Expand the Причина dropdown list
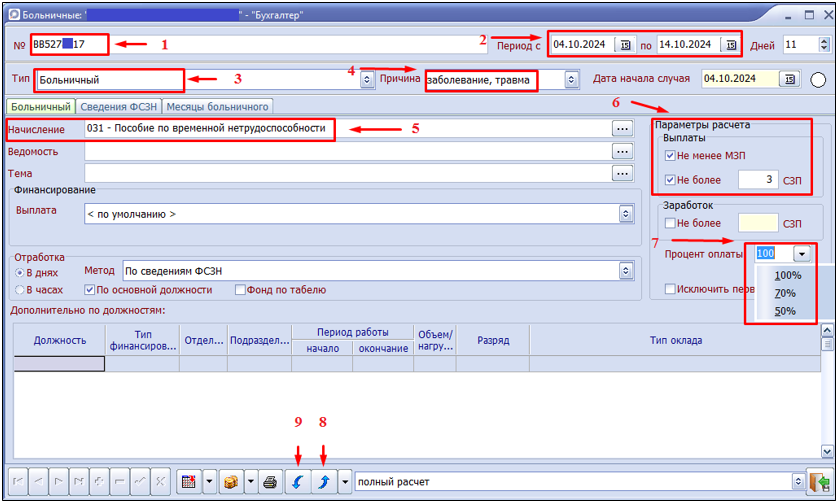The height and width of the screenshot is (503, 839). 571,79
